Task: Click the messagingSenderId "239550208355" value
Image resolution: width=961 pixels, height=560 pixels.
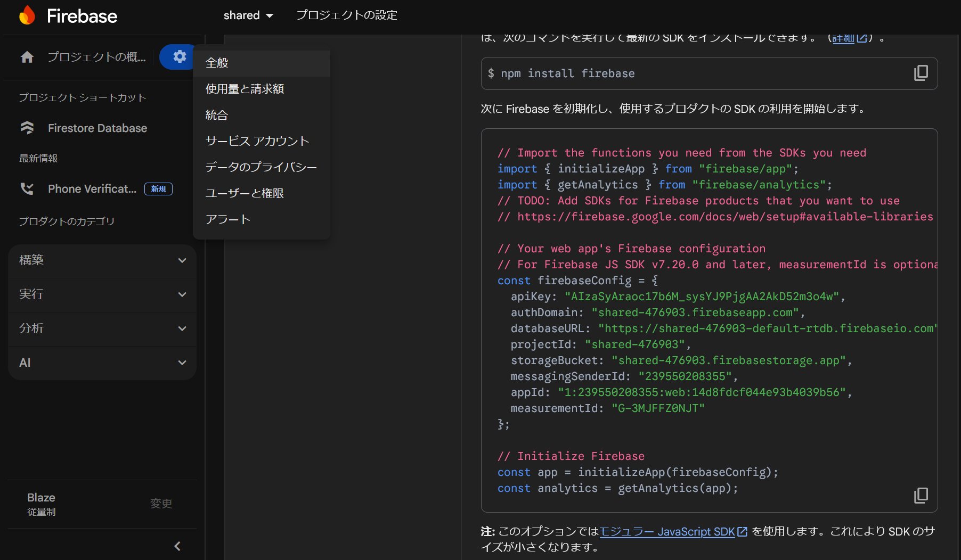Action: point(685,376)
